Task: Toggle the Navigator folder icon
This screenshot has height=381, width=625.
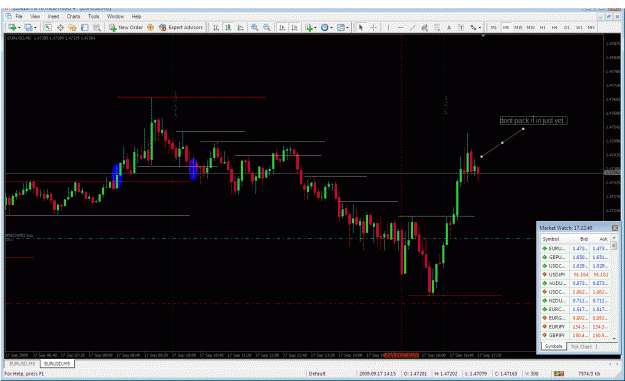Action: coord(72,27)
